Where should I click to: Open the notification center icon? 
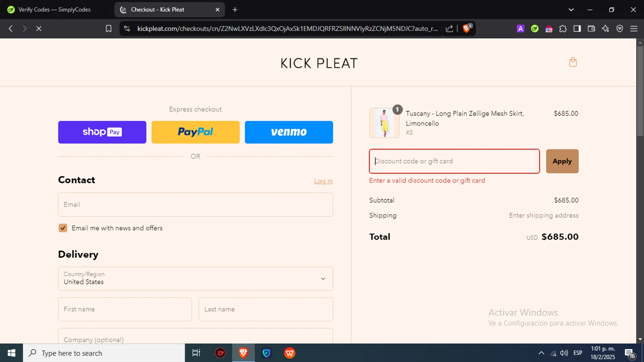point(630,353)
